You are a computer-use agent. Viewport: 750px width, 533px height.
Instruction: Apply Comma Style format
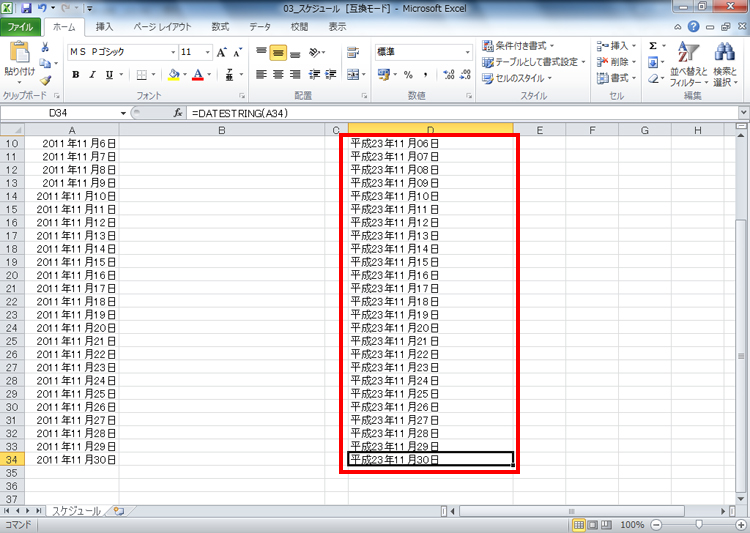pyautogui.click(x=425, y=75)
